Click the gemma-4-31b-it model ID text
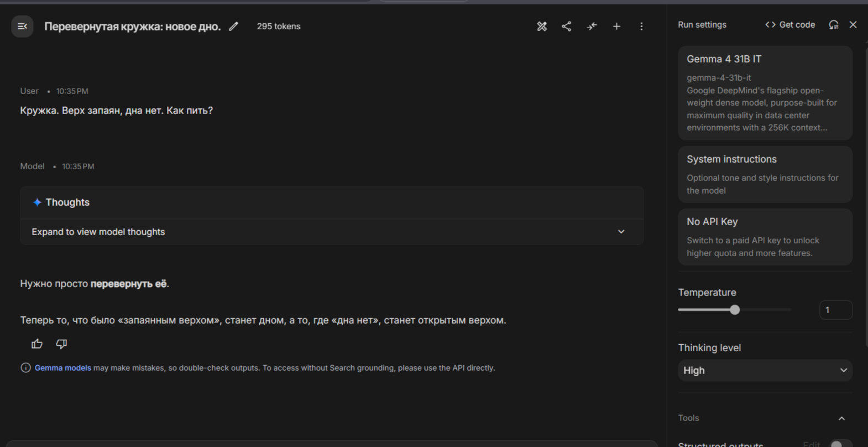 (719, 78)
